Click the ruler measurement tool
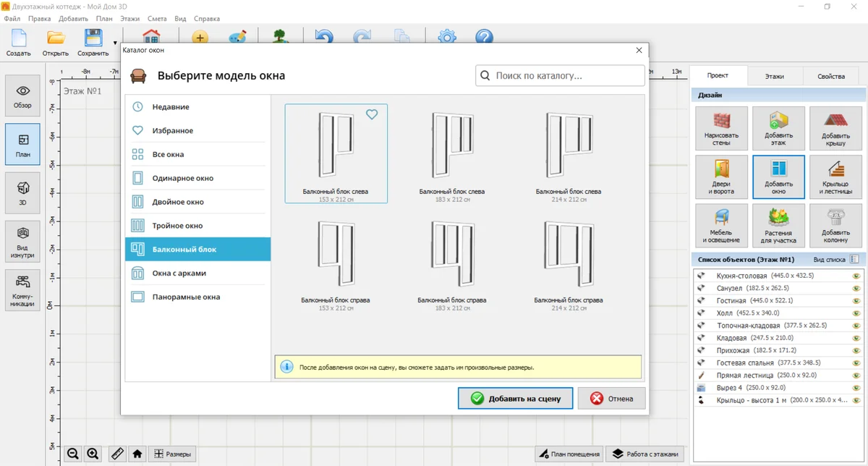Screen dimensions: 868x466 click(x=117, y=454)
